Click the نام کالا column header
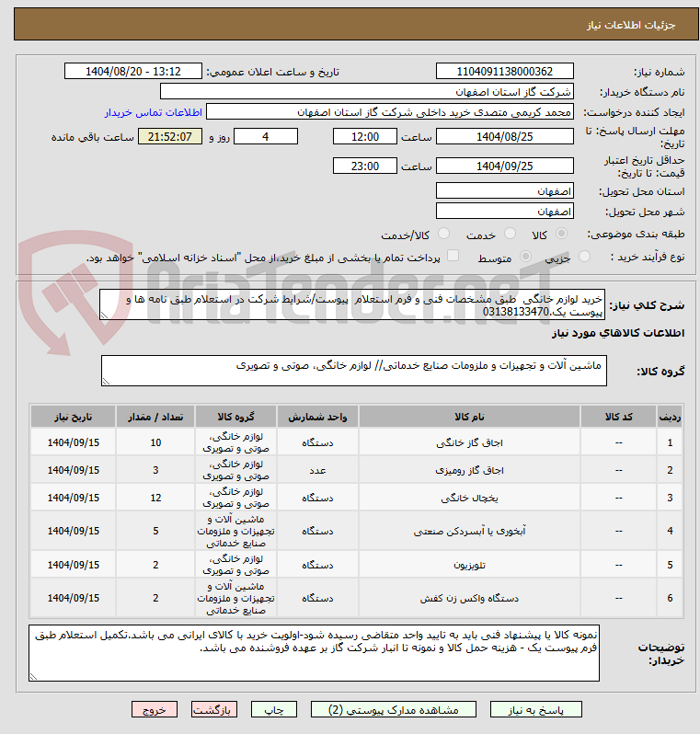 469,417
